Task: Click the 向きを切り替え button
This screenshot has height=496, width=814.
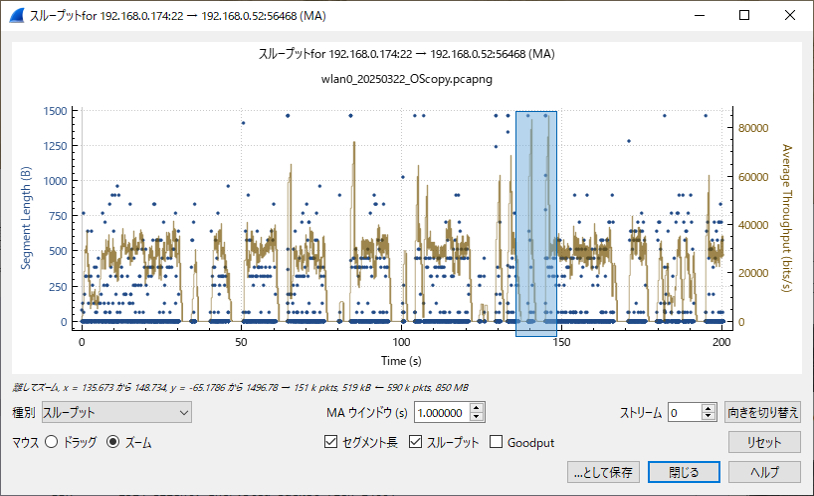Action: pyautogui.click(x=762, y=412)
